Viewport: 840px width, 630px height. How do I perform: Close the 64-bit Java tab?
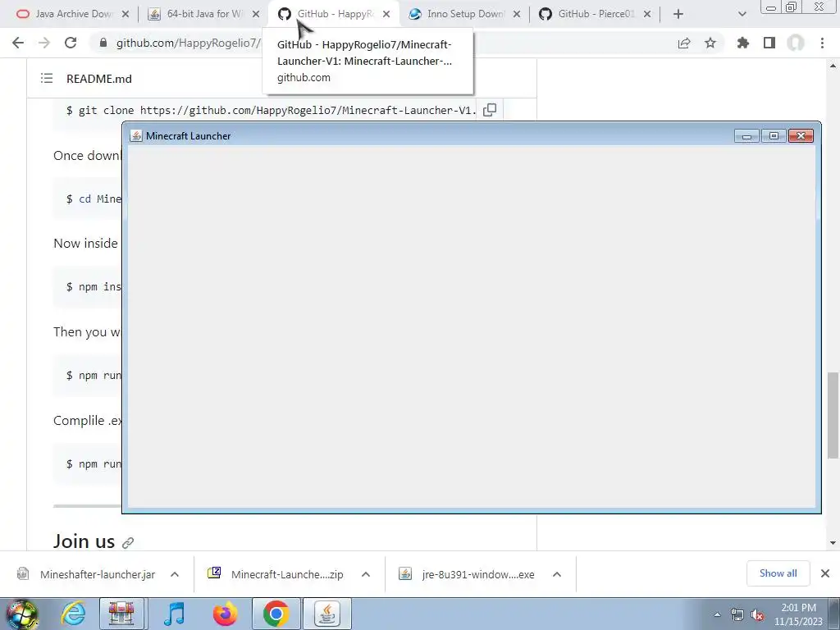[x=256, y=14]
